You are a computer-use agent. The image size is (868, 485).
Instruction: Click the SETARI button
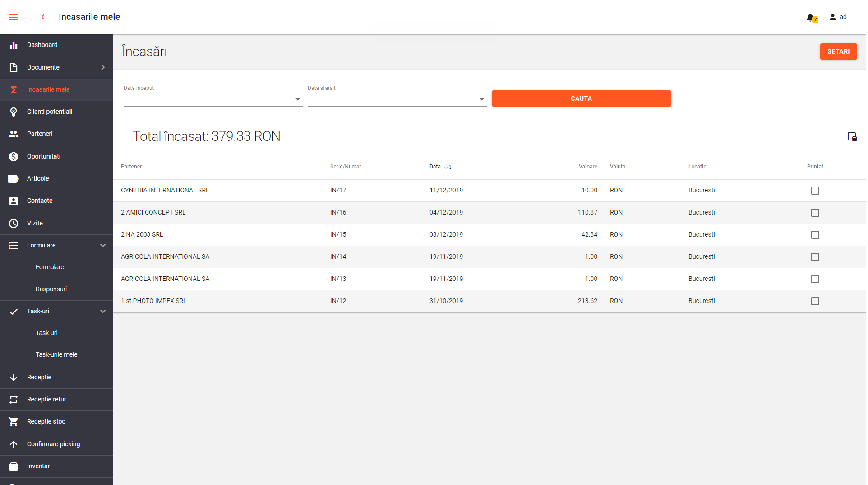pyautogui.click(x=838, y=51)
